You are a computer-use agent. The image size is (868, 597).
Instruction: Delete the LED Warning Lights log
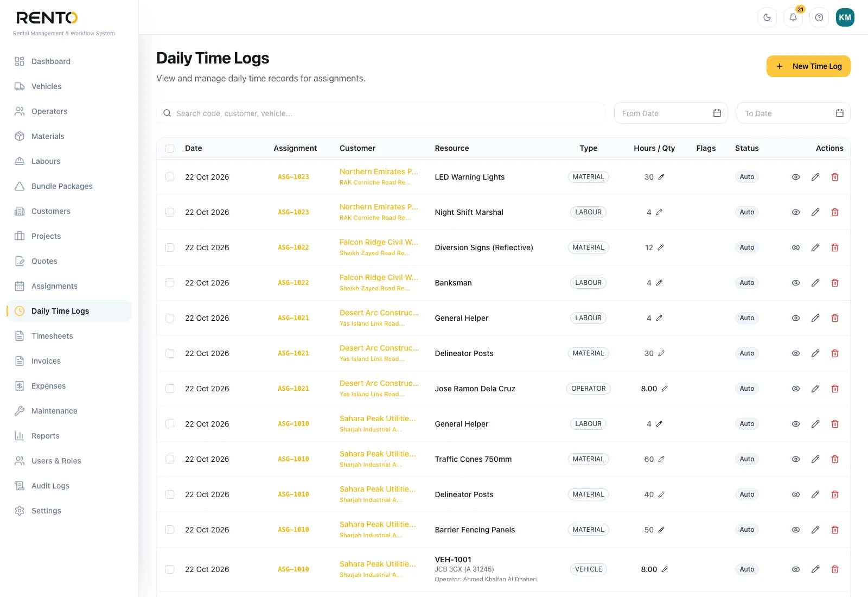835,177
